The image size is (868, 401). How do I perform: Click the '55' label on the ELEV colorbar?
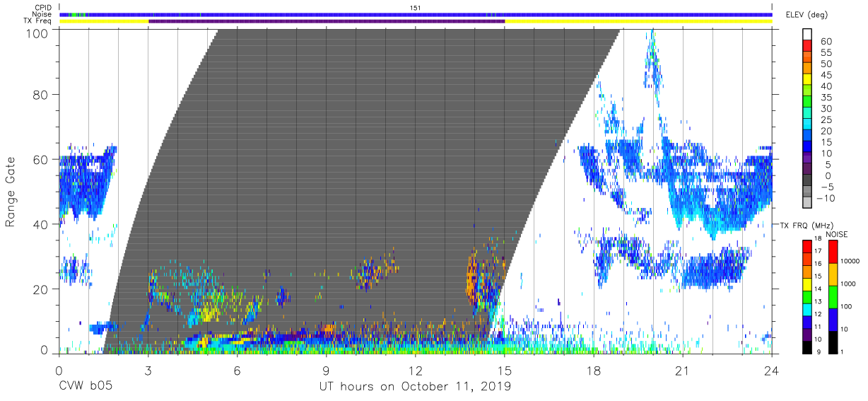pos(825,53)
